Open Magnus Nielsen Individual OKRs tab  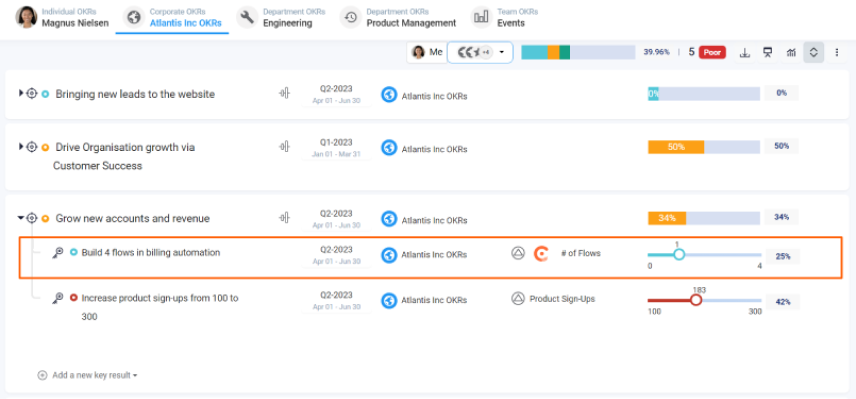pos(62,18)
